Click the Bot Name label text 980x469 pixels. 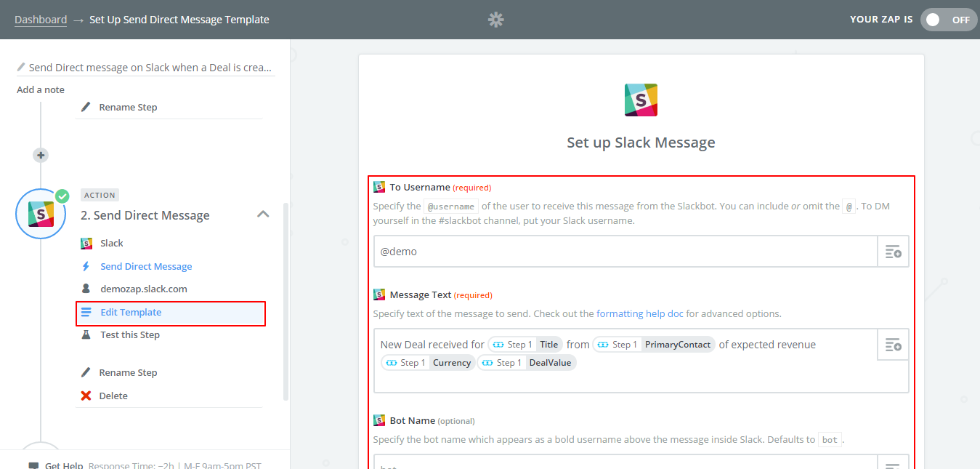pyautogui.click(x=412, y=421)
